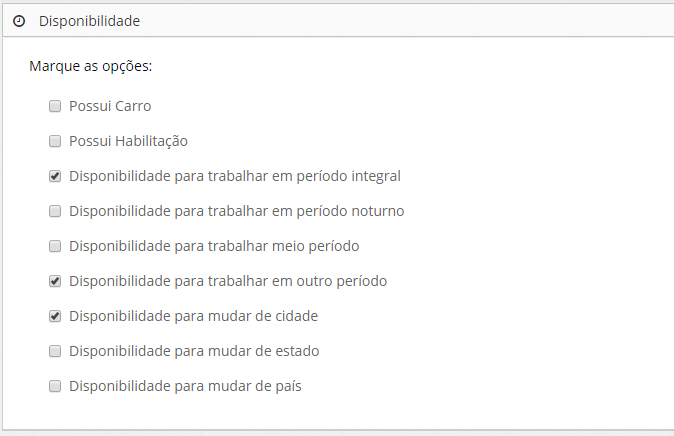The height and width of the screenshot is (436, 674).
Task: Click the "trabalhar em período noturno" label text
Action: click(x=236, y=211)
